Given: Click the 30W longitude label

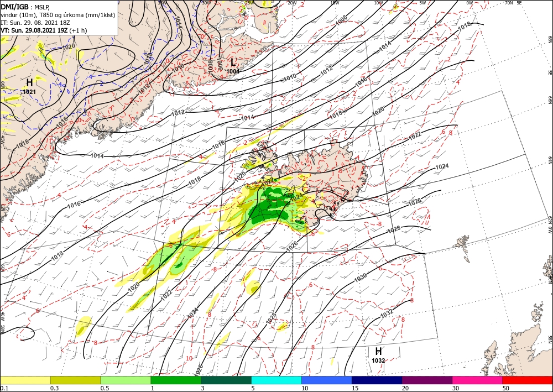Looking at the screenshot, I should pos(206,3).
